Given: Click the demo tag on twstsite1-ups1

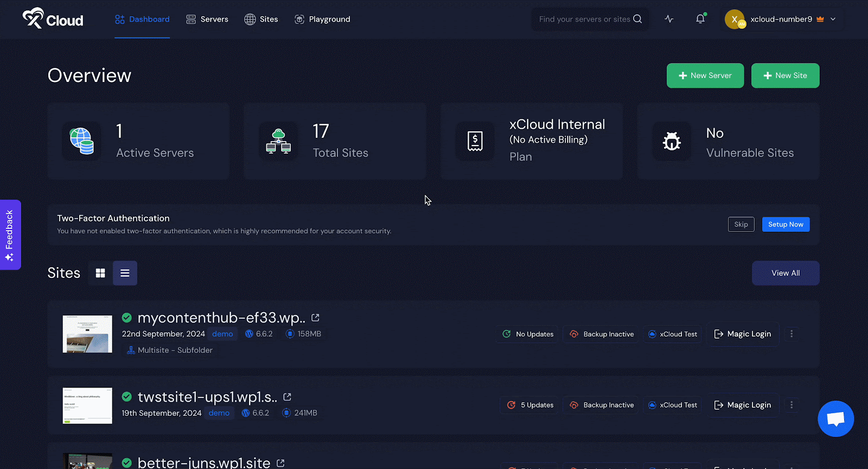Looking at the screenshot, I should (219, 413).
